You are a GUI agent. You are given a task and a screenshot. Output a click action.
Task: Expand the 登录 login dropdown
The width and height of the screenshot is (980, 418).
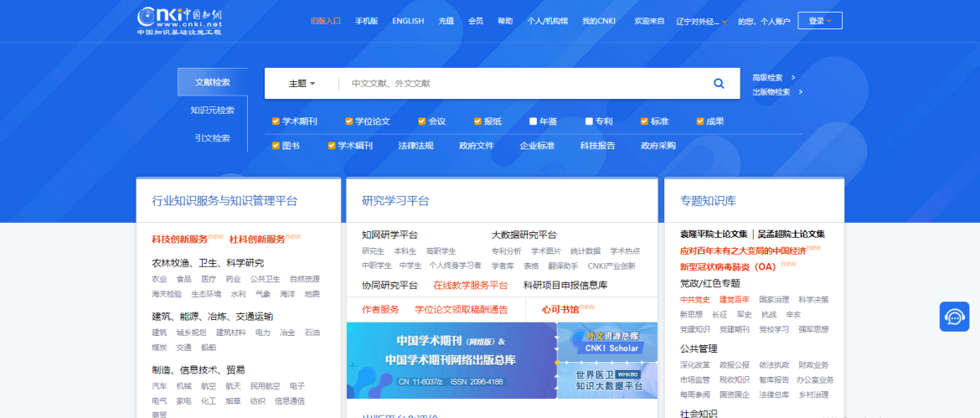tap(820, 21)
